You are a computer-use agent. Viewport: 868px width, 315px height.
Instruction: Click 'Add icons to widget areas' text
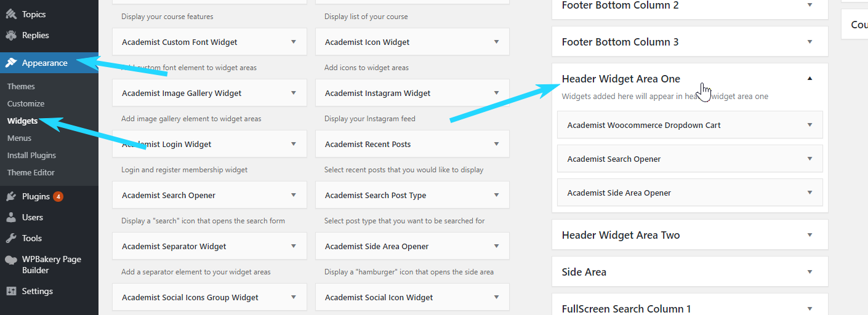(x=366, y=68)
